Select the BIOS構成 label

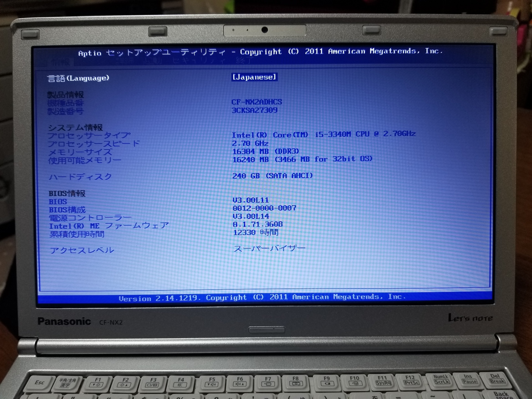[67, 210]
